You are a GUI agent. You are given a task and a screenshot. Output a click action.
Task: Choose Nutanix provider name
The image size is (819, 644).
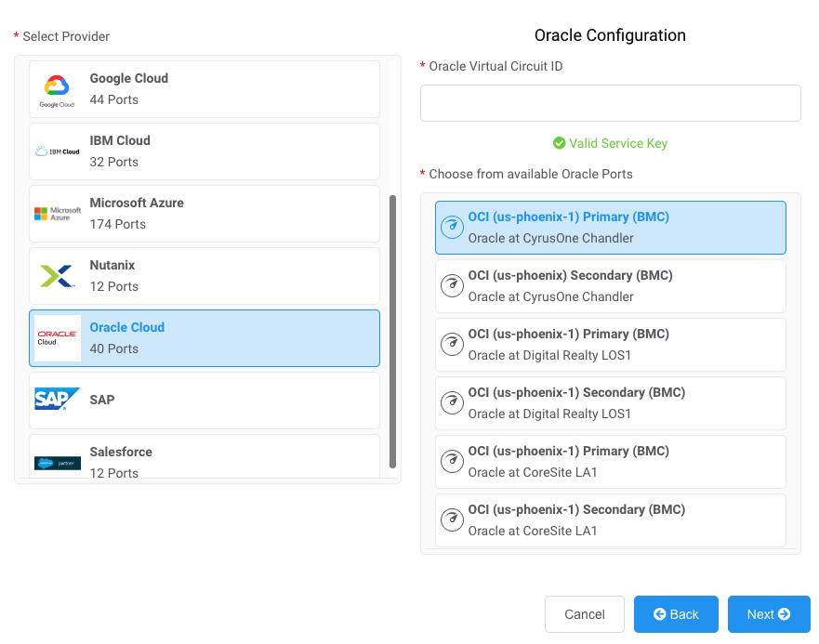point(112,265)
